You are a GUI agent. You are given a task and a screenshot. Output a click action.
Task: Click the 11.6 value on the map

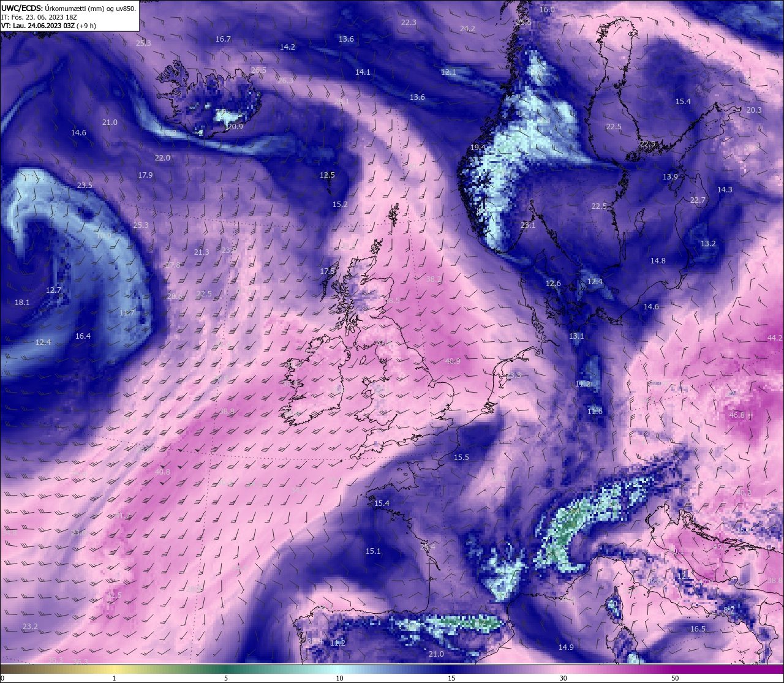tap(595, 412)
